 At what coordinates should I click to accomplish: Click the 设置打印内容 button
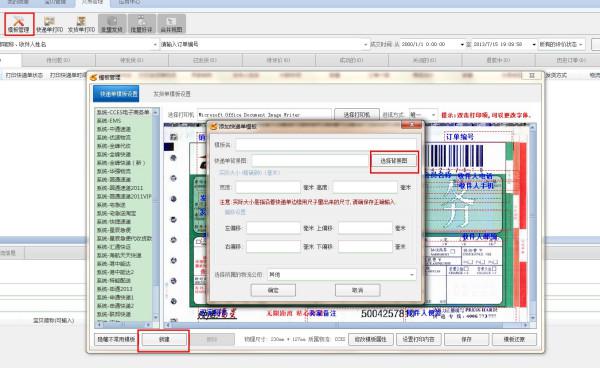click(419, 339)
